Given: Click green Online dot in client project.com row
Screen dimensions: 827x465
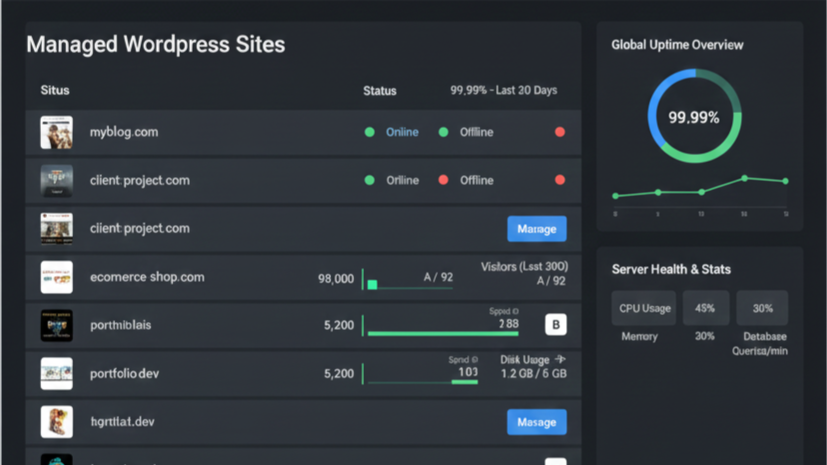Looking at the screenshot, I should click(x=370, y=180).
